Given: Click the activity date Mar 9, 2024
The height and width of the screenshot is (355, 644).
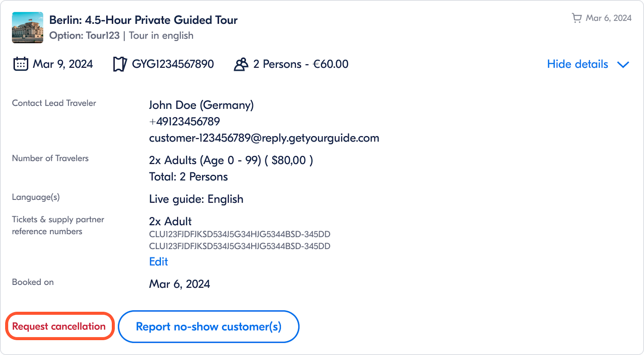Looking at the screenshot, I should tap(63, 64).
